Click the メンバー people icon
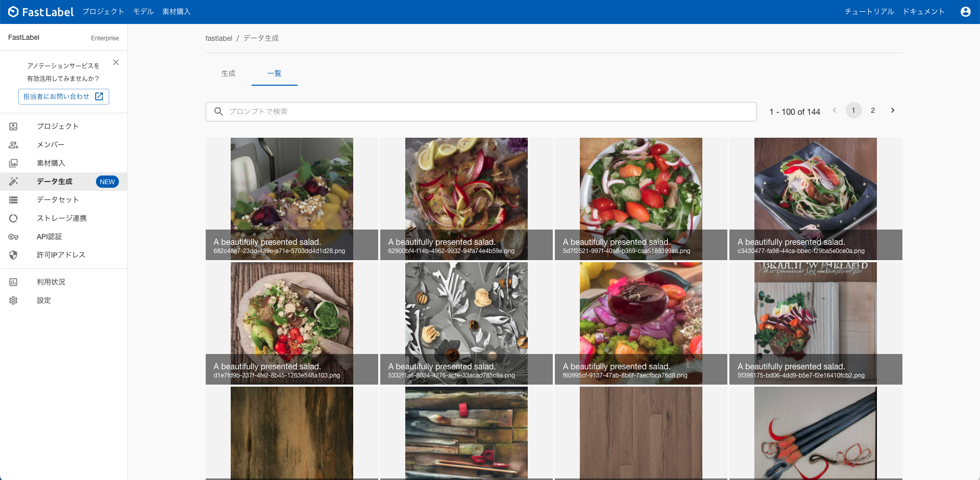The height and width of the screenshot is (480, 980). tap(13, 145)
